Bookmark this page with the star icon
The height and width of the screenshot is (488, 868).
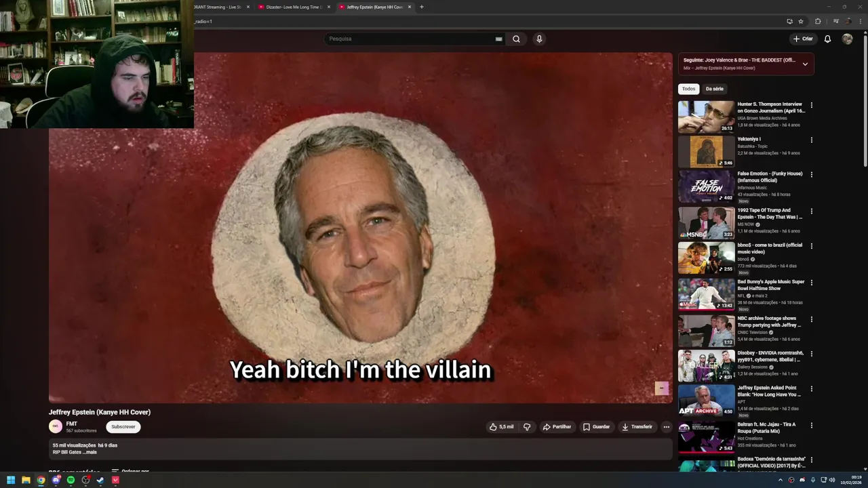[801, 21]
